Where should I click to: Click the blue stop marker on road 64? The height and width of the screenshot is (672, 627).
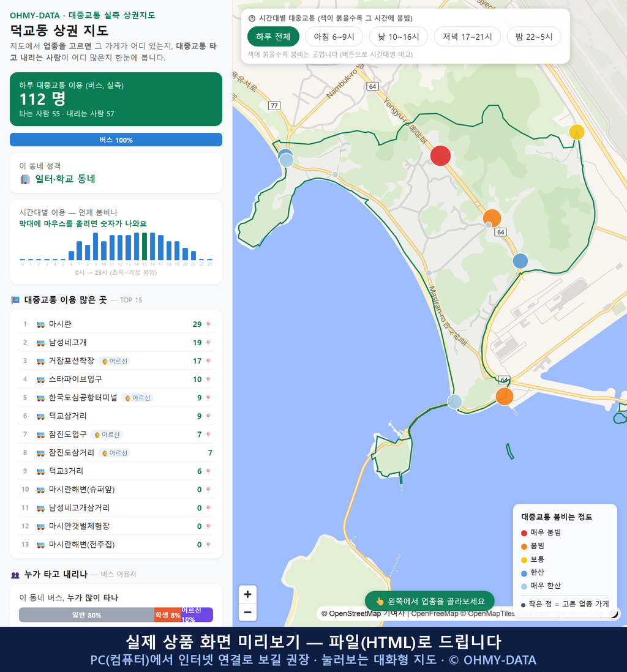click(x=520, y=261)
